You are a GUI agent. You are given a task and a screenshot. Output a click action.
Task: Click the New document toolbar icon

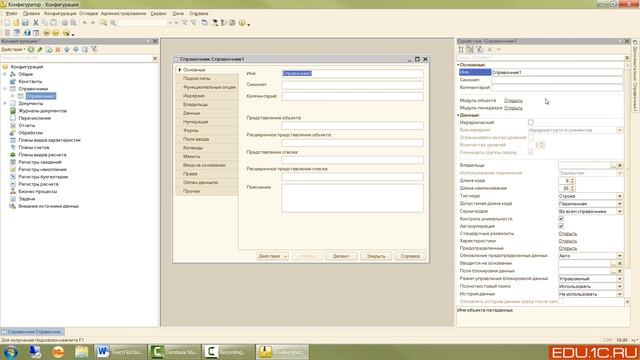(7, 23)
